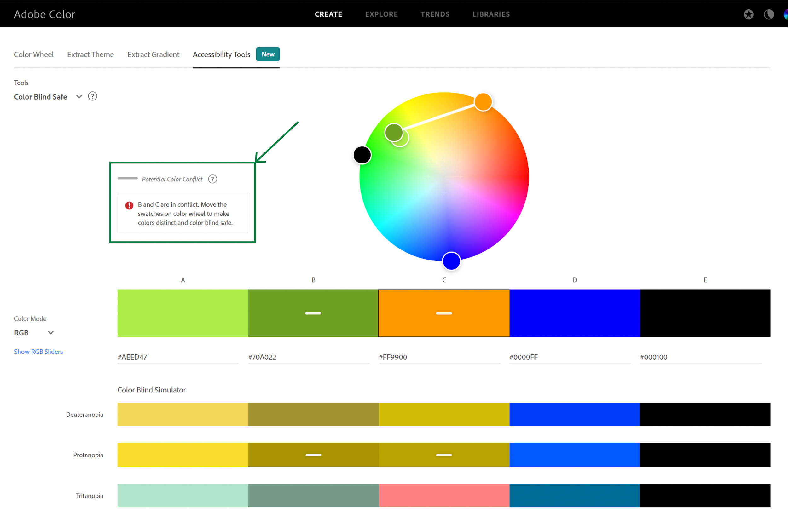Click the star icon in the header
This screenshot has width=788, height=532.
[x=748, y=14]
